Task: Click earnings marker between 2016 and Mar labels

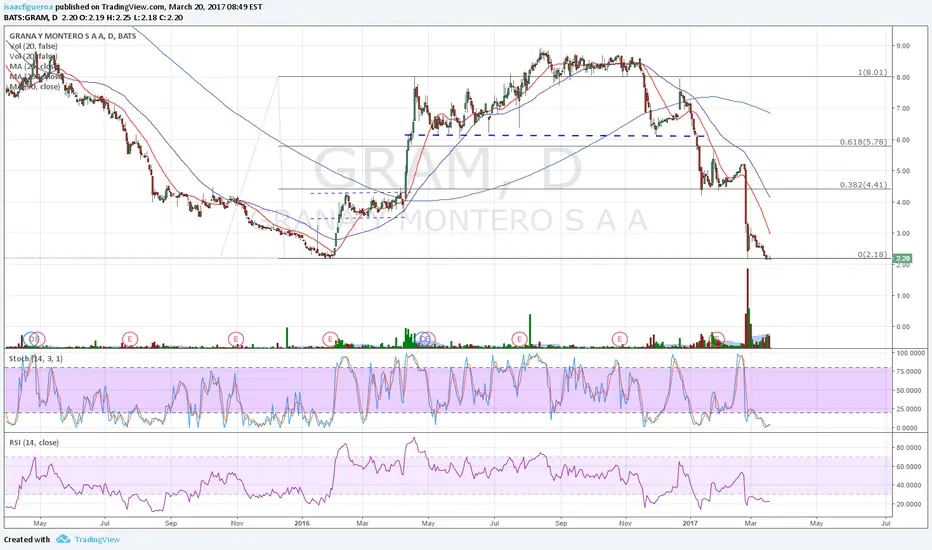Action: [330, 339]
